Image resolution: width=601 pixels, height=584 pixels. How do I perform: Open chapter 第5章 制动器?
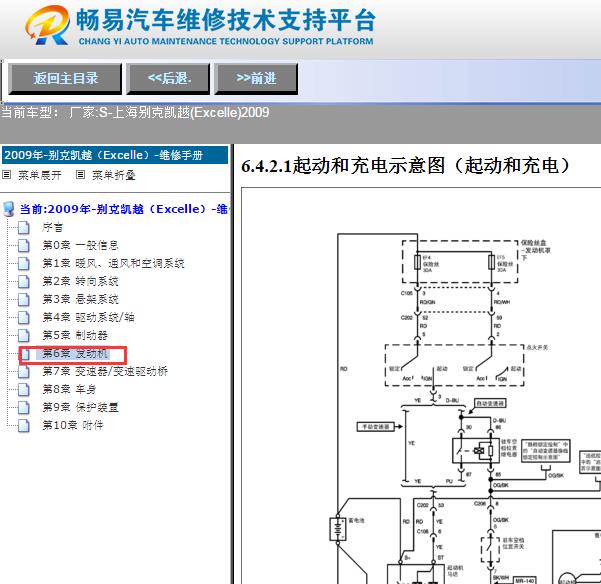point(75,335)
